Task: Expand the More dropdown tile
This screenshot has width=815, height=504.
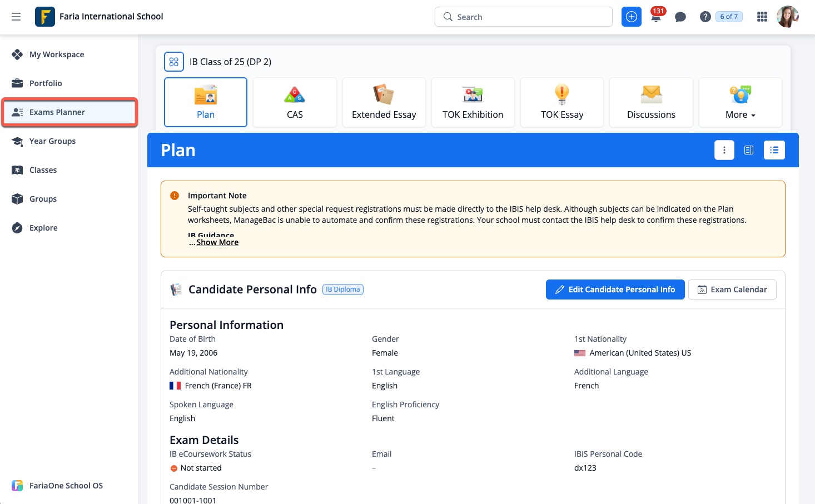Action: (x=740, y=102)
